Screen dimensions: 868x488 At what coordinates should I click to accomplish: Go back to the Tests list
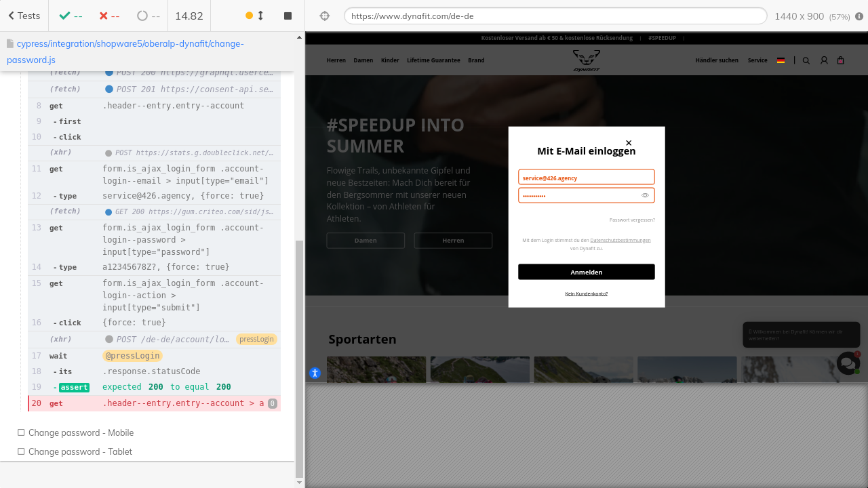[x=24, y=16]
